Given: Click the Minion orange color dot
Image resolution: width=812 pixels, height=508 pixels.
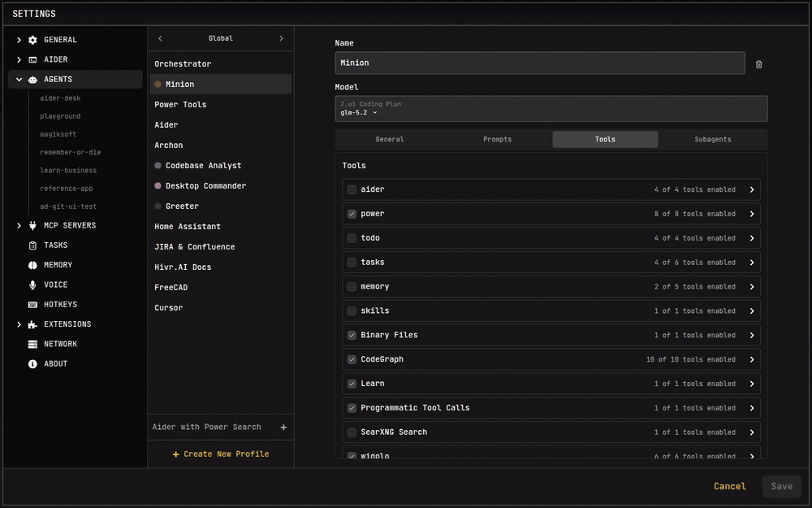Looking at the screenshot, I should click(158, 84).
